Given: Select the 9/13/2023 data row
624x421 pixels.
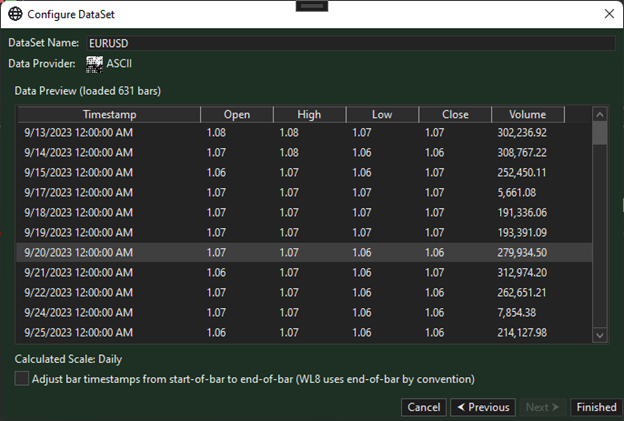Looking at the screenshot, I should [300, 132].
